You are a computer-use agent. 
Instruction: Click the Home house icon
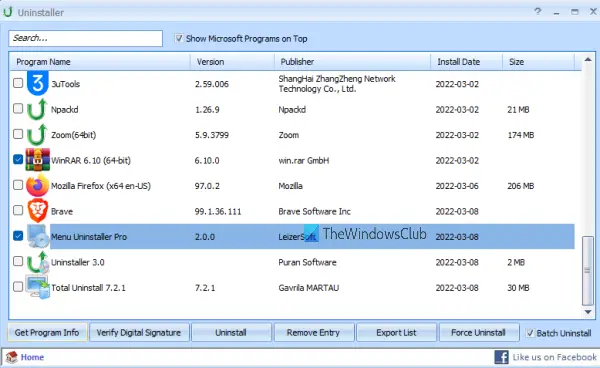coord(11,357)
